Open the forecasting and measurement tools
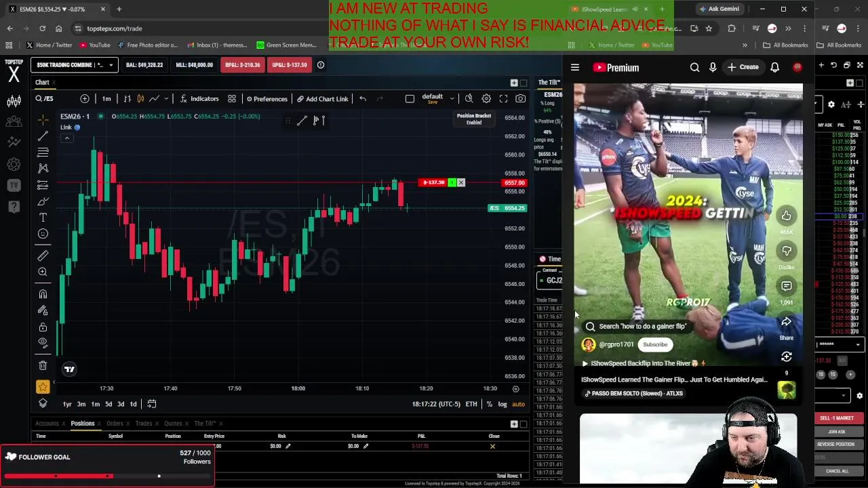 point(43,184)
